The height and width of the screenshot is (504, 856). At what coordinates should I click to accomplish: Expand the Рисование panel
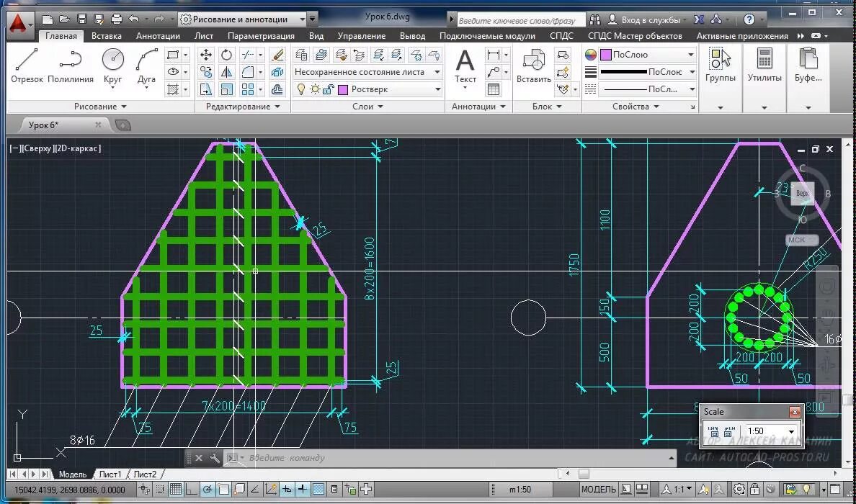100,107
